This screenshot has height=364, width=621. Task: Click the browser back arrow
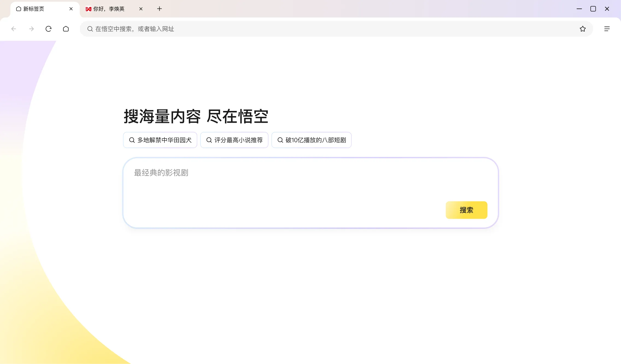pos(14,29)
